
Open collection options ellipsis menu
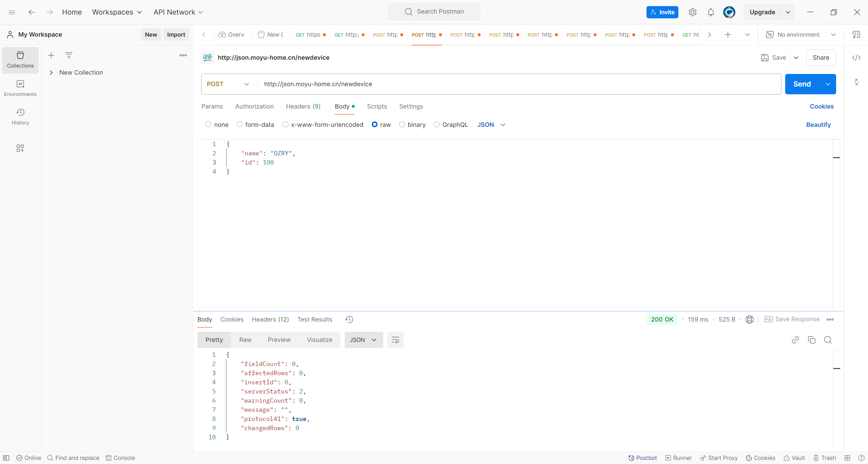183,55
